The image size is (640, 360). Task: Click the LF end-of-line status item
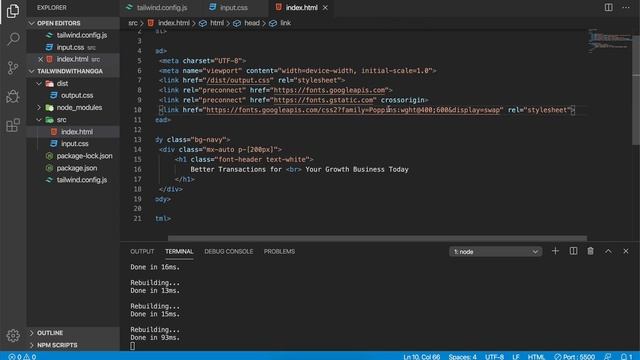coord(516,356)
